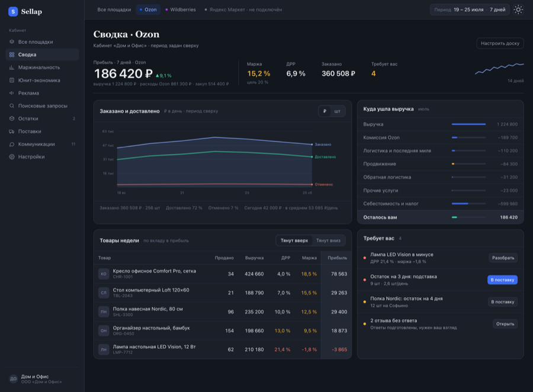Click the Логистика и последняя миля row
The image size is (533, 392).
coord(440,150)
